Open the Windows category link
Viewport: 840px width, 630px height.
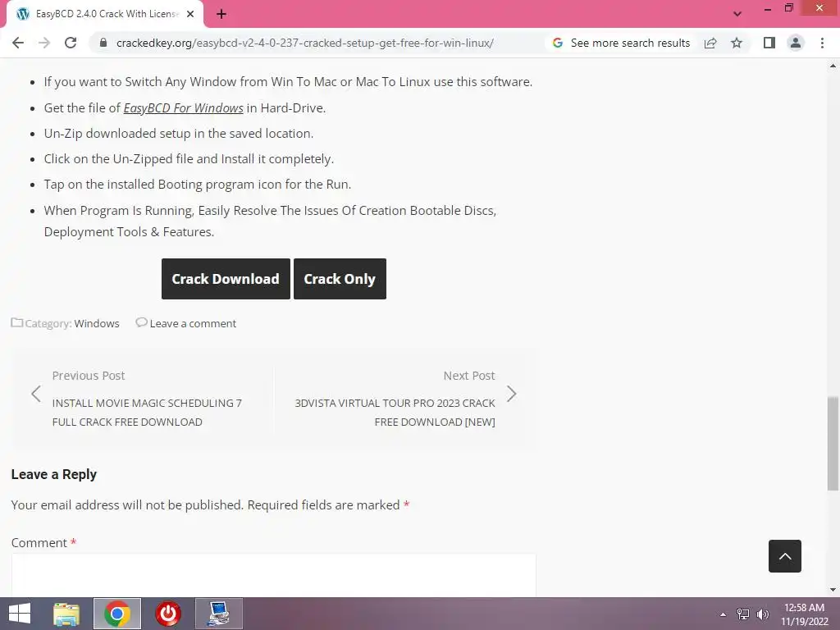click(x=97, y=323)
